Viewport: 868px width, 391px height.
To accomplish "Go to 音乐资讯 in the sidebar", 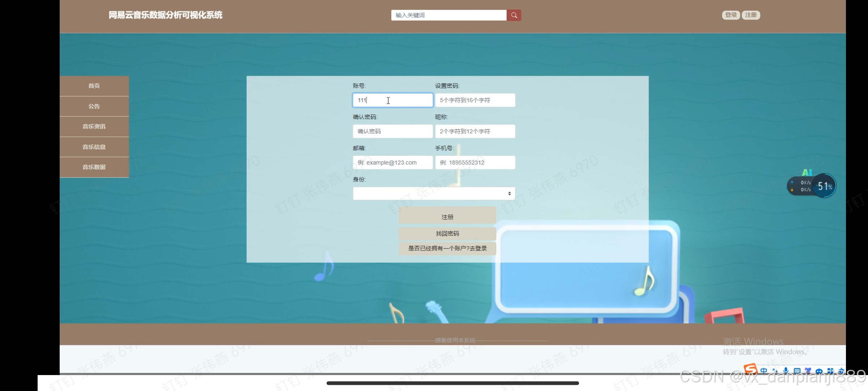I will pyautogui.click(x=94, y=126).
